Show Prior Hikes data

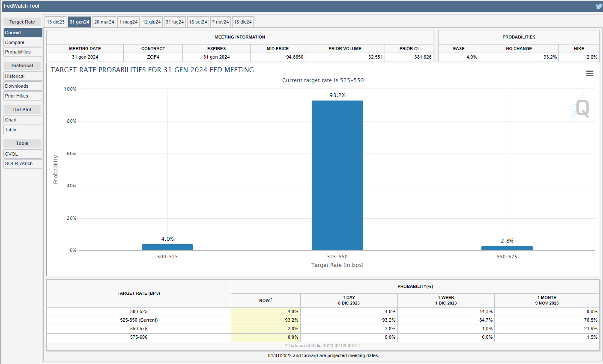coord(23,96)
